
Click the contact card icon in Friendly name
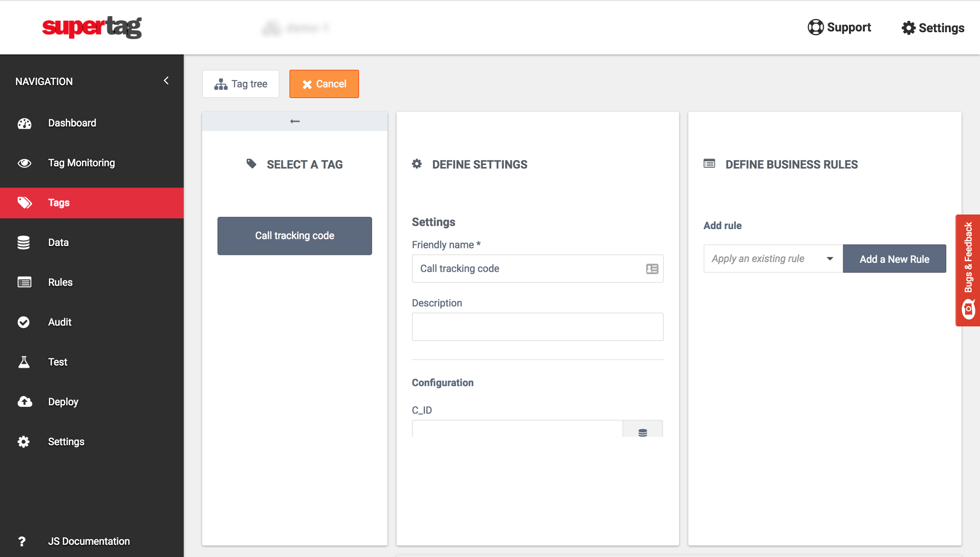coord(652,269)
